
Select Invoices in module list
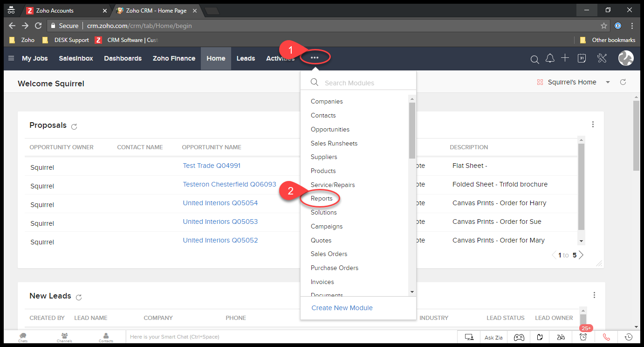[x=322, y=282]
